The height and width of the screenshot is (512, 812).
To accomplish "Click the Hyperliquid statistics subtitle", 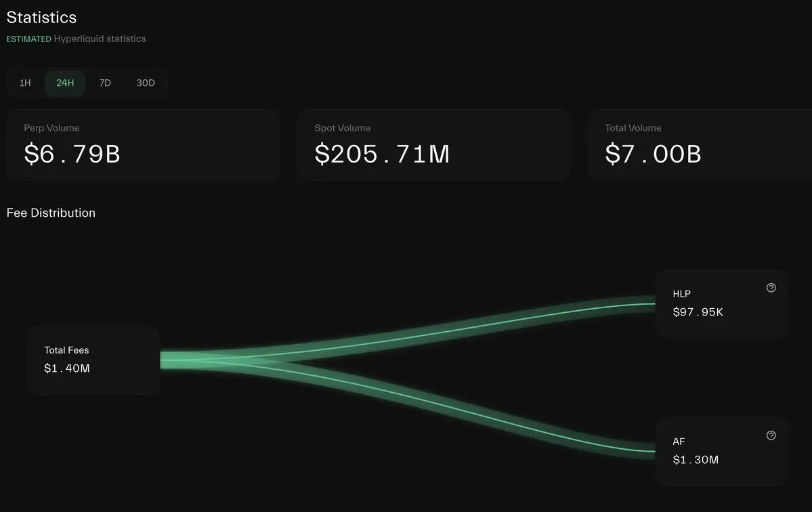I will (x=100, y=39).
